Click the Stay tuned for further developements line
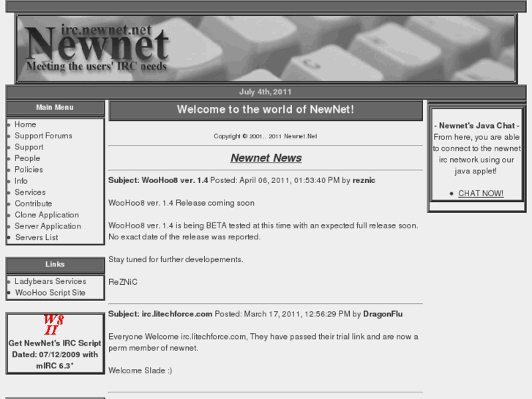Image resolution: width=532 pixels, height=399 pixels. (x=176, y=259)
